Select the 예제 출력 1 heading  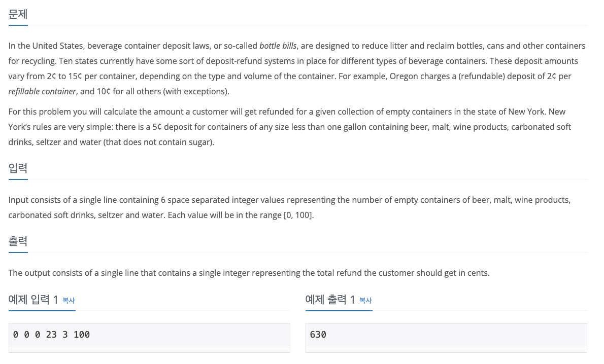[330, 300]
